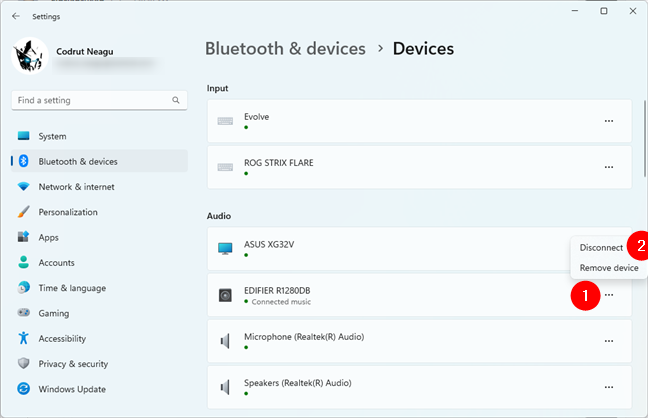Click the Evolve keyboard icon
Image resolution: width=648 pixels, height=418 pixels.
[x=225, y=121]
